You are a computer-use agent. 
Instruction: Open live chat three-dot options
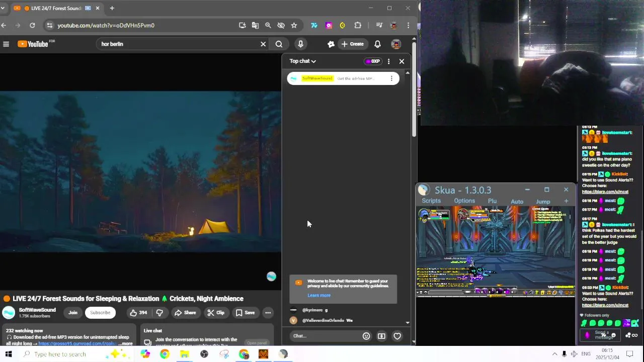388,61
